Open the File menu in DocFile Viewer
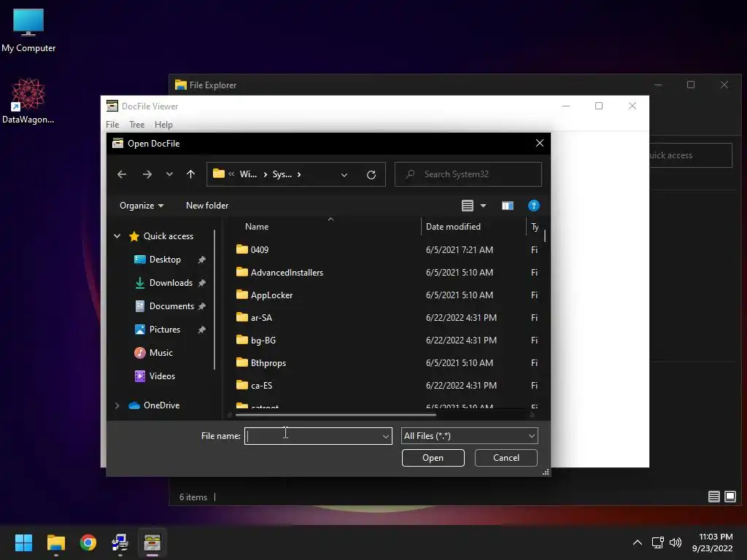The width and height of the screenshot is (747, 560). 112,124
